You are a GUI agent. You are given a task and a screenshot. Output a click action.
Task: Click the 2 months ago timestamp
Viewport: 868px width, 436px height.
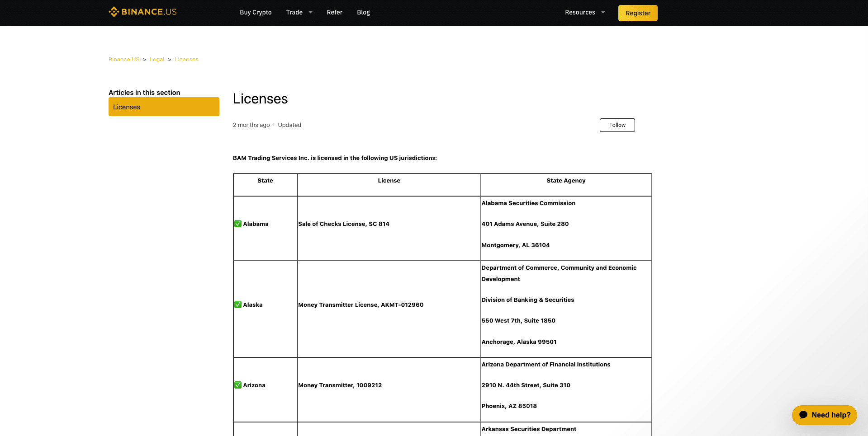[x=251, y=125]
